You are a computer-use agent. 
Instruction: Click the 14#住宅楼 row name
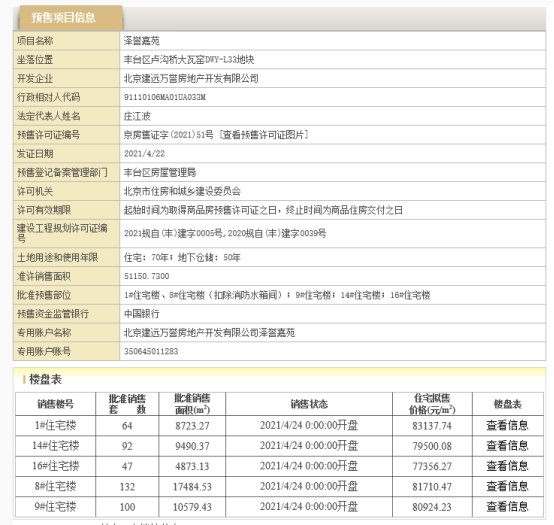[55, 446]
